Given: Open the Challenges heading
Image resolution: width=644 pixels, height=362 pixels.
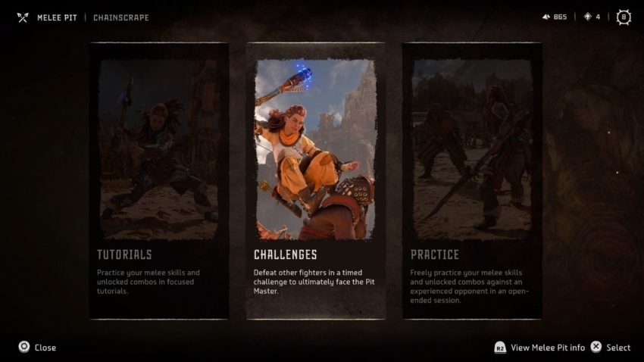Looking at the screenshot, I should pyautogui.click(x=286, y=255).
